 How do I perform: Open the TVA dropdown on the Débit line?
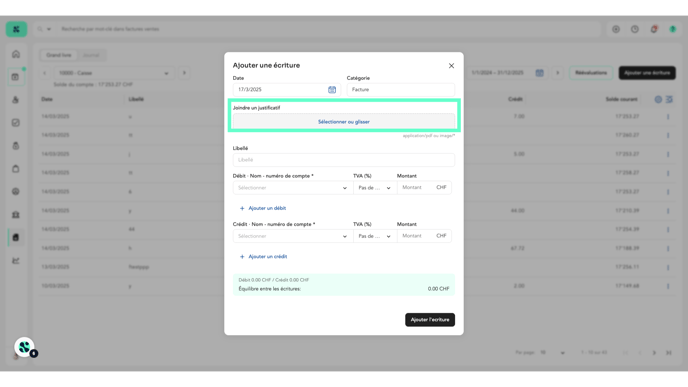pos(375,188)
